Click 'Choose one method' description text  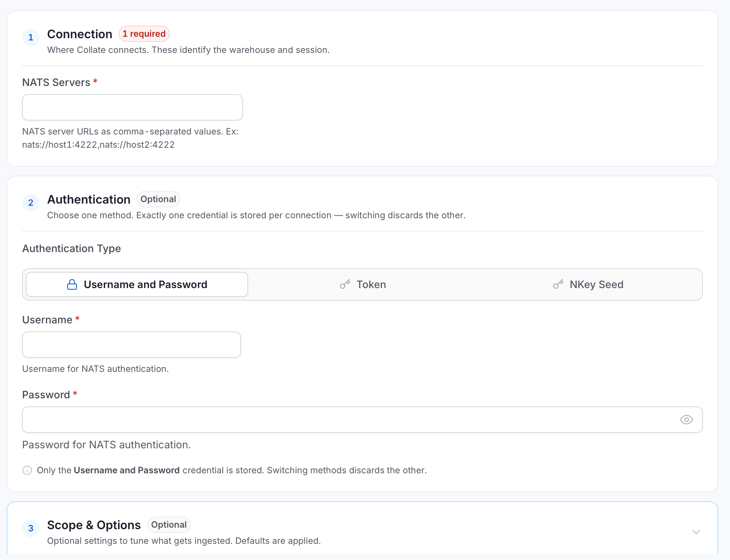pyautogui.click(x=256, y=215)
